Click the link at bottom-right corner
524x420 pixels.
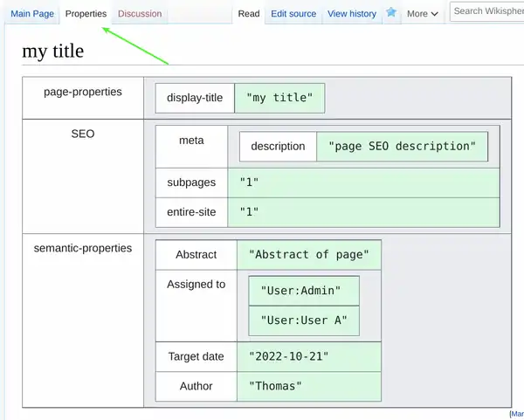[517, 414]
